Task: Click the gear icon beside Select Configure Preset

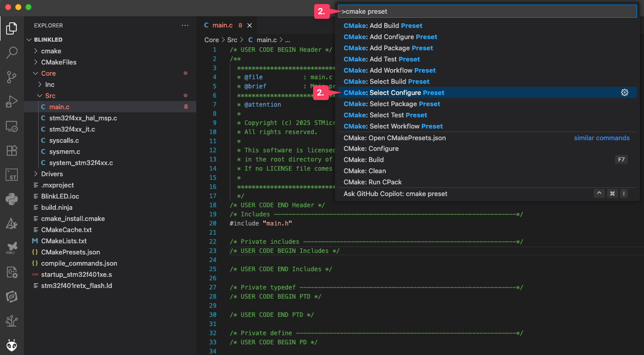Action: (625, 92)
